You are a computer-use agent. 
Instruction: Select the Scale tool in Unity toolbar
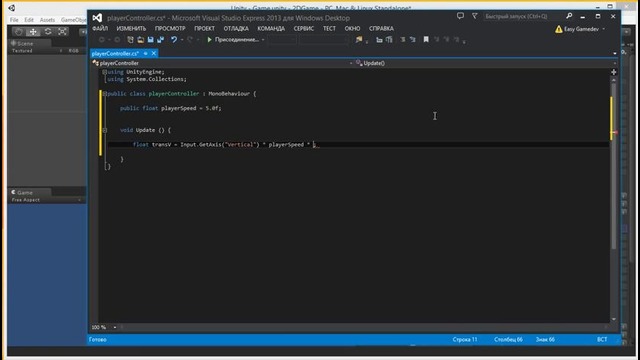tap(62, 32)
